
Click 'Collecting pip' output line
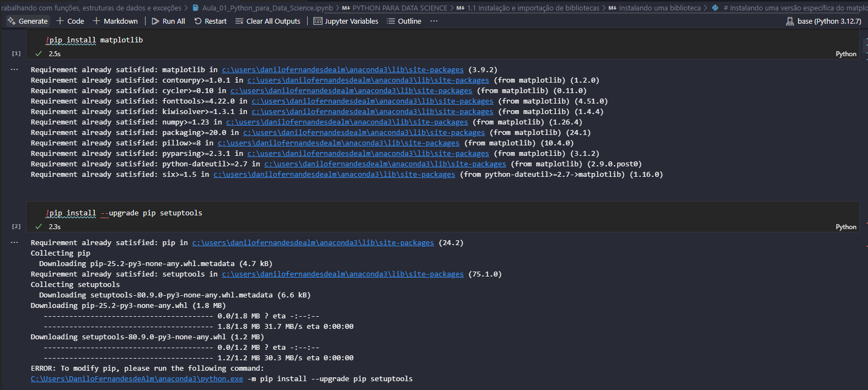pos(60,253)
